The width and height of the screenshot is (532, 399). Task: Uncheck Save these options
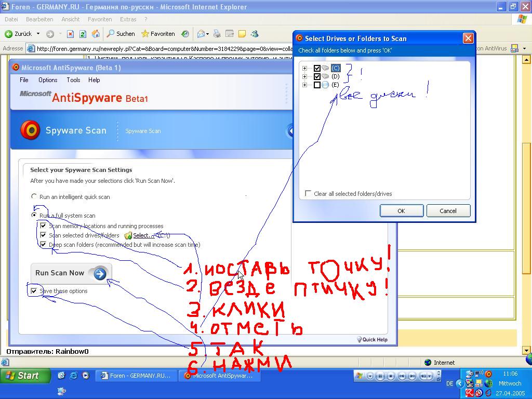tap(34, 291)
